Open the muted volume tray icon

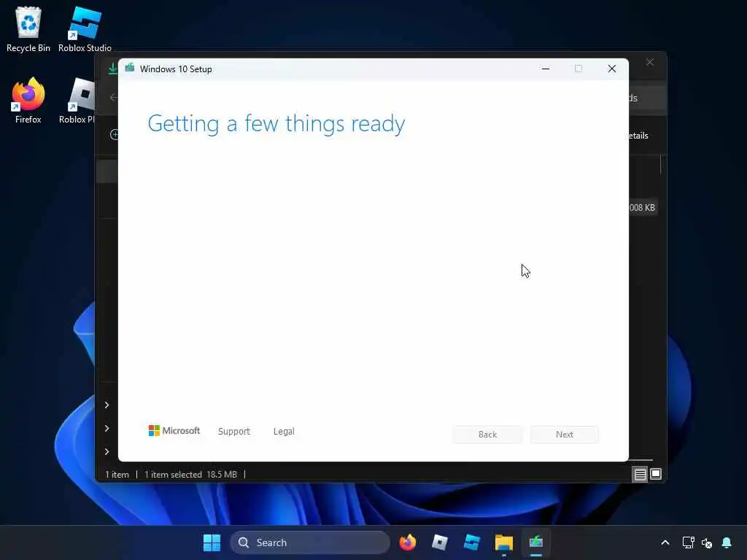point(706,542)
